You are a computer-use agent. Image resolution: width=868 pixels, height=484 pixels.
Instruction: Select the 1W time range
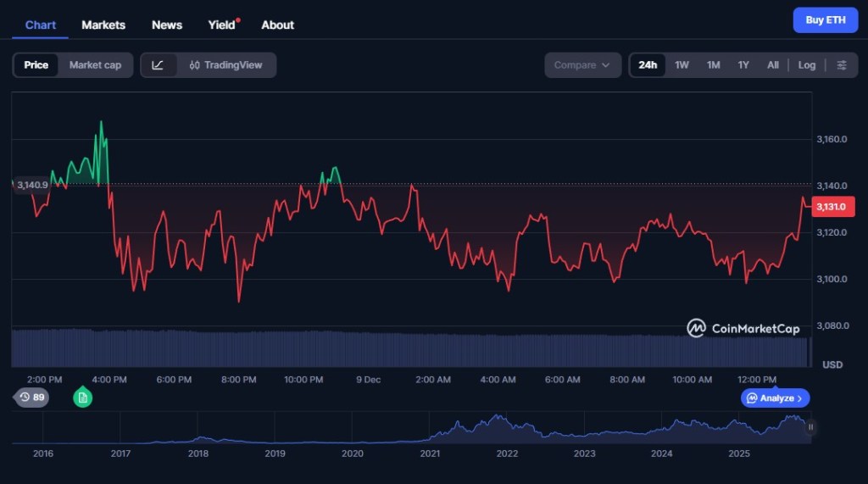tap(682, 65)
